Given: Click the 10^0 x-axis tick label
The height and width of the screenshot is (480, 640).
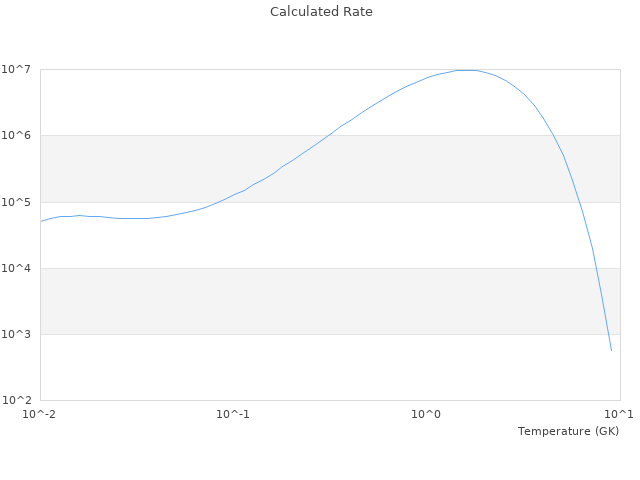Looking at the screenshot, I should pos(426,414).
